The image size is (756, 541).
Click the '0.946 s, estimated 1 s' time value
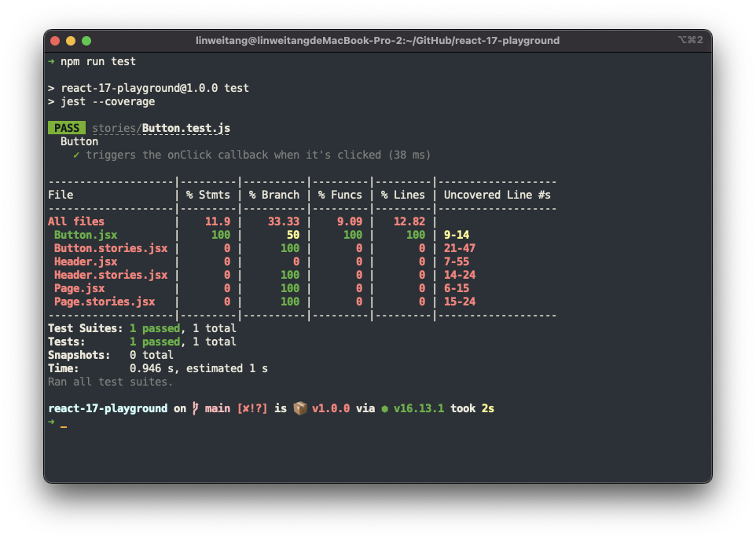[x=199, y=368]
